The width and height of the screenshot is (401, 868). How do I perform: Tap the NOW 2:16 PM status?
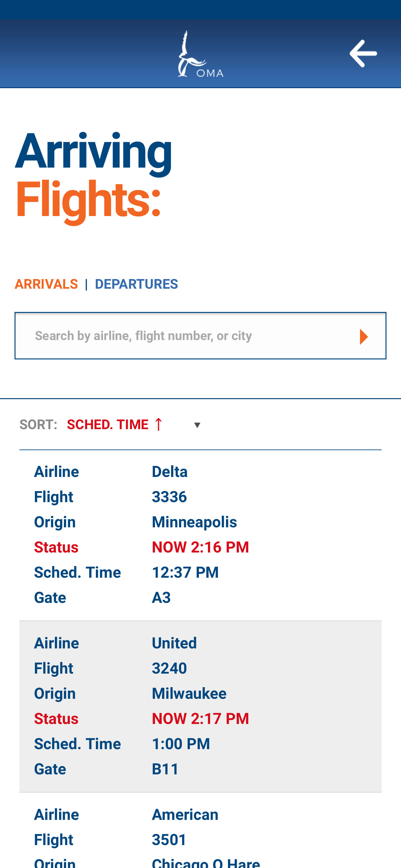(200, 547)
